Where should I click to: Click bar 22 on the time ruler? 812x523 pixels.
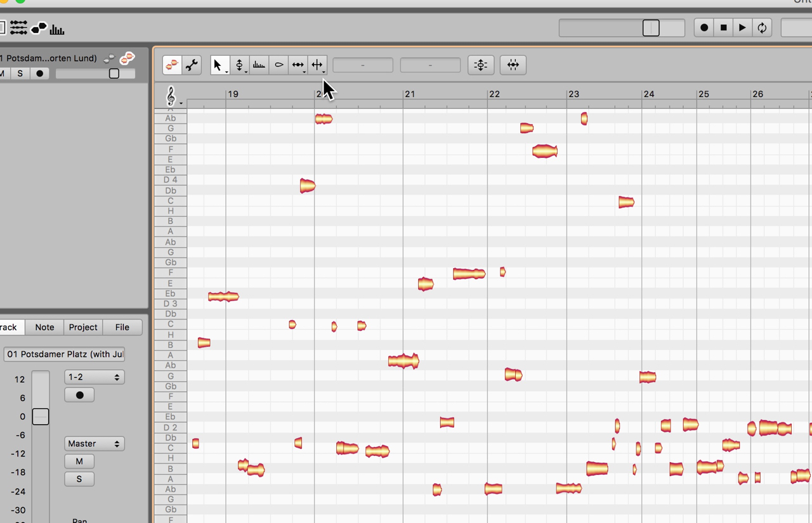pos(494,94)
